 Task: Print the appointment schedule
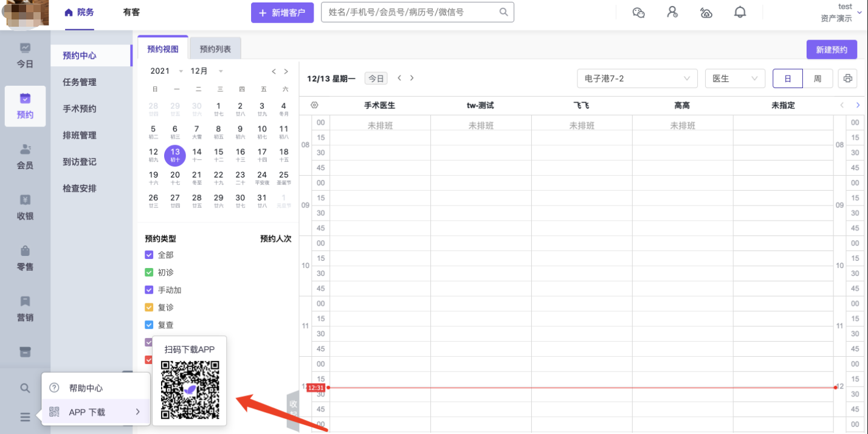tap(848, 78)
